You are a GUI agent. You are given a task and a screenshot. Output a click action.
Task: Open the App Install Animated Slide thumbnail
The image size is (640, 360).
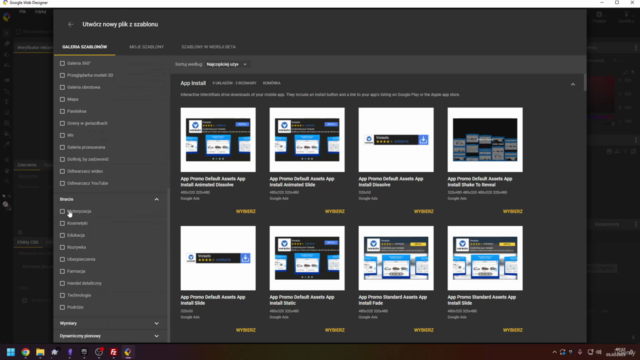(x=307, y=140)
